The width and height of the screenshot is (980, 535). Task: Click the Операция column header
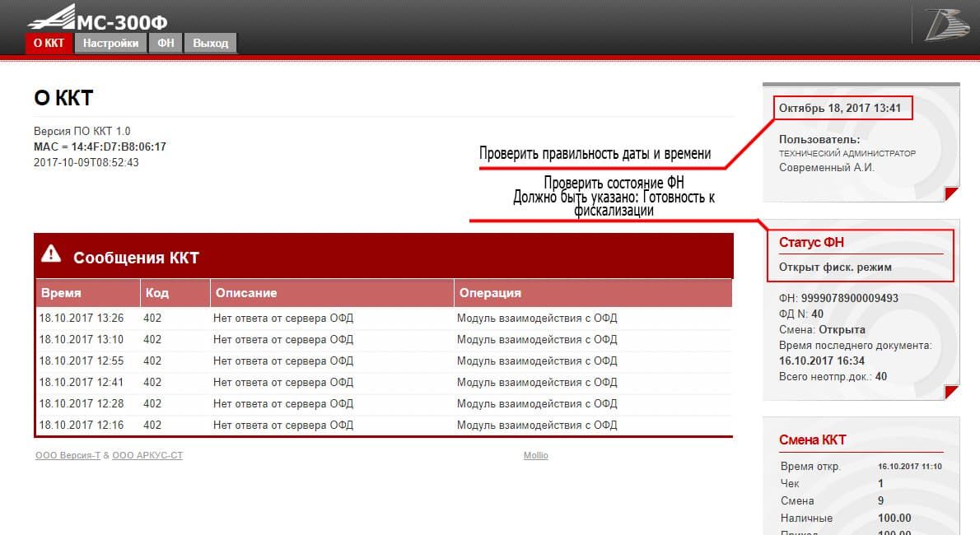click(x=592, y=292)
